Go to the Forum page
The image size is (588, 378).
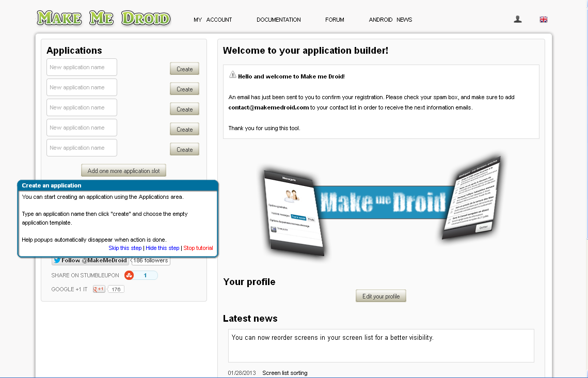coord(335,20)
